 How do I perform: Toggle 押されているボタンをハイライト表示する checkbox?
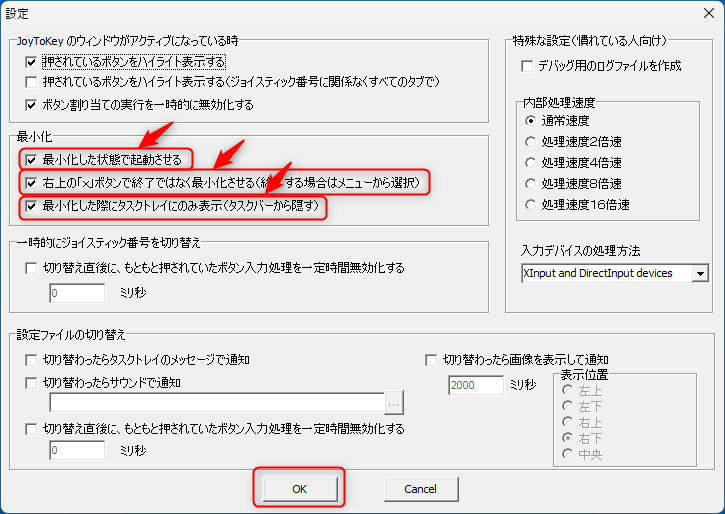pos(32,62)
